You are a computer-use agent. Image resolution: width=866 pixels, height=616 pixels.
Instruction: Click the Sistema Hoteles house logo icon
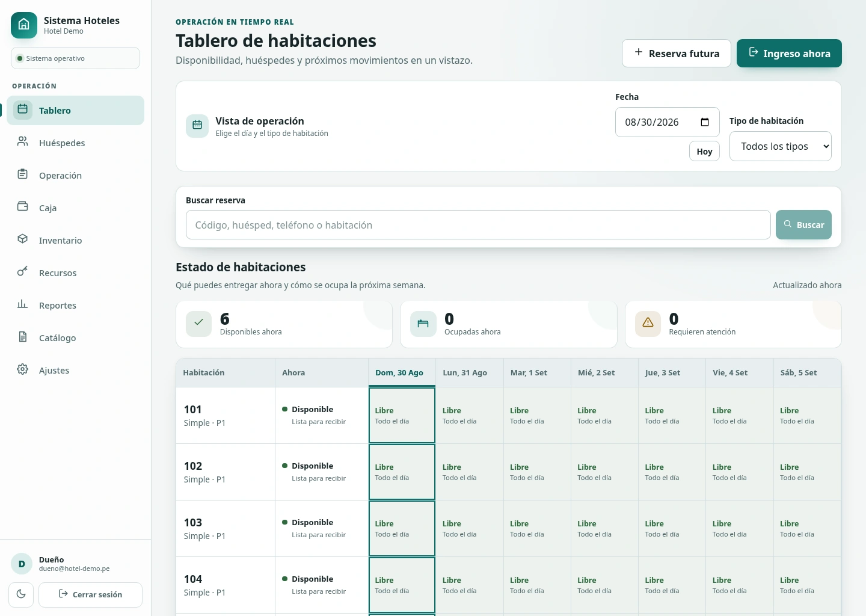click(x=24, y=25)
